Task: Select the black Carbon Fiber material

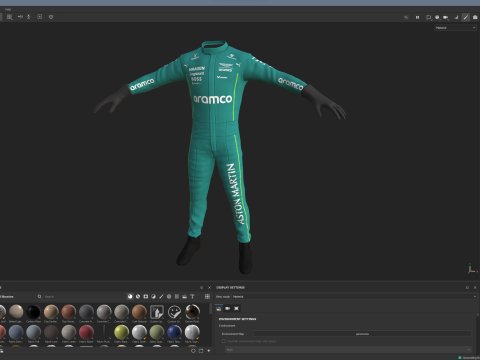Action: [x=33, y=312]
